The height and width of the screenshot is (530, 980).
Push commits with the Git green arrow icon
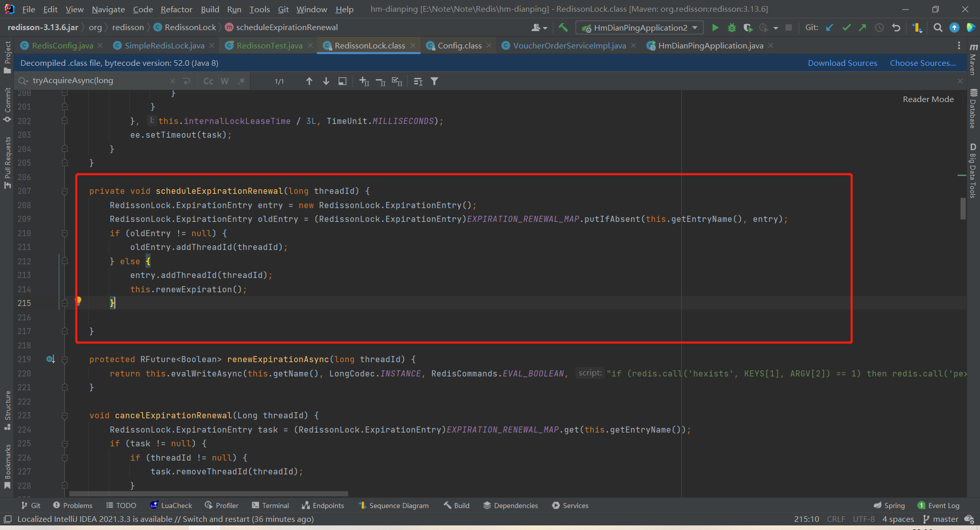pos(863,28)
